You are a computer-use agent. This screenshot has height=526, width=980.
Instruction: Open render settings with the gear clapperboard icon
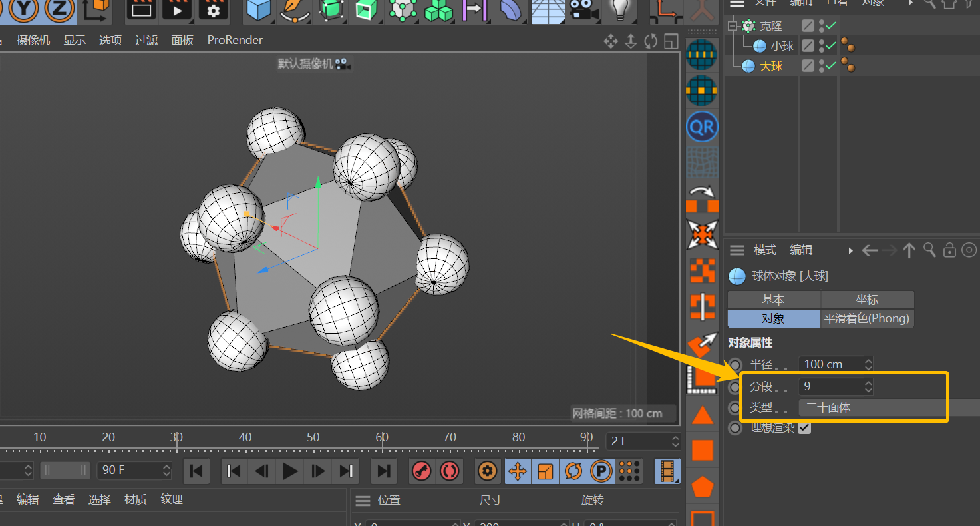click(x=213, y=9)
